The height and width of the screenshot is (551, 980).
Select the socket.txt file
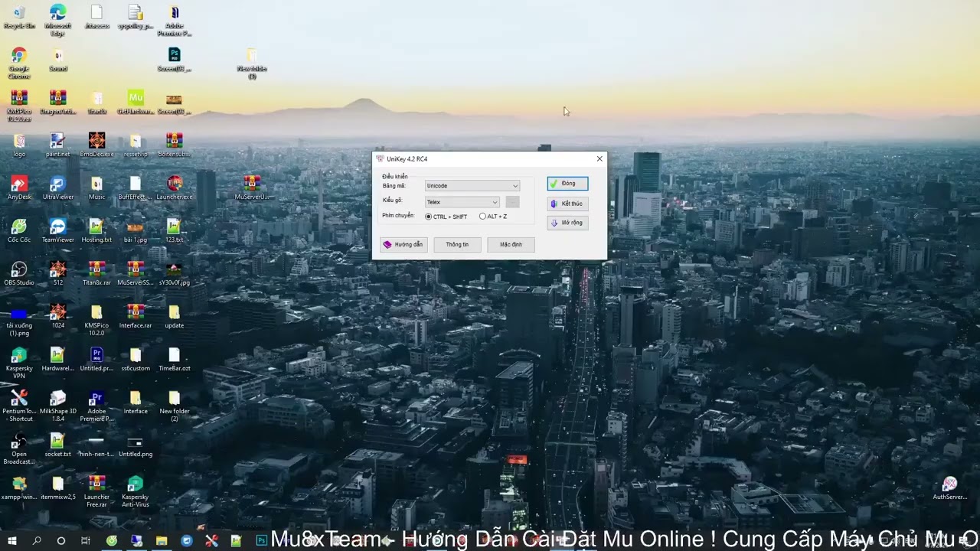[58, 445]
